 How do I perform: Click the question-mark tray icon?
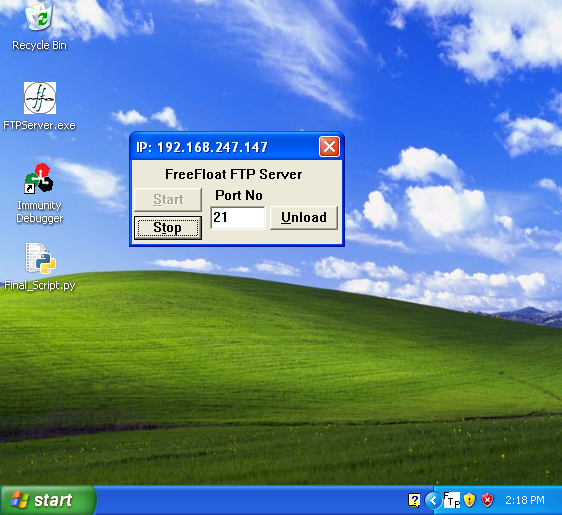(x=414, y=500)
